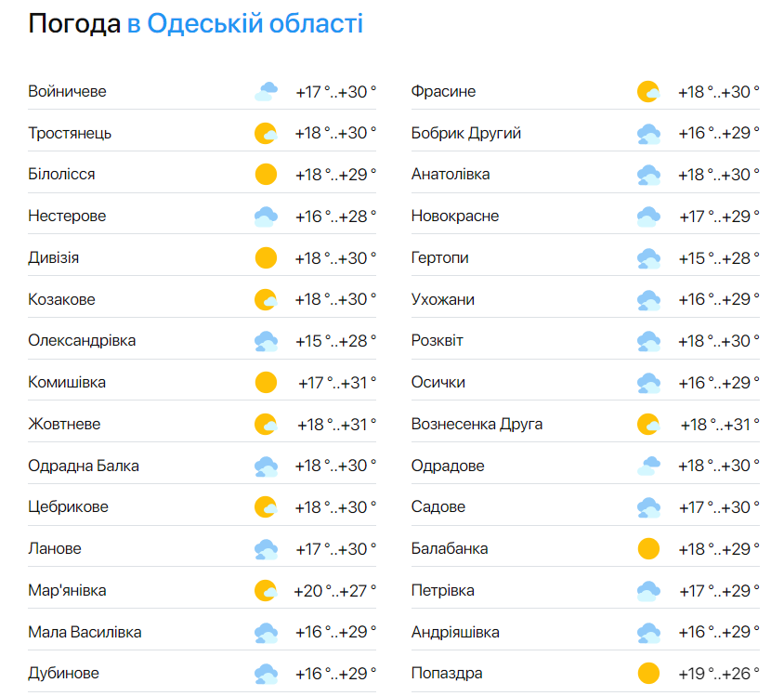Viewport: 784px width, 696px height.
Task: Click the sun icon next to Балабанка
Action: (x=647, y=548)
